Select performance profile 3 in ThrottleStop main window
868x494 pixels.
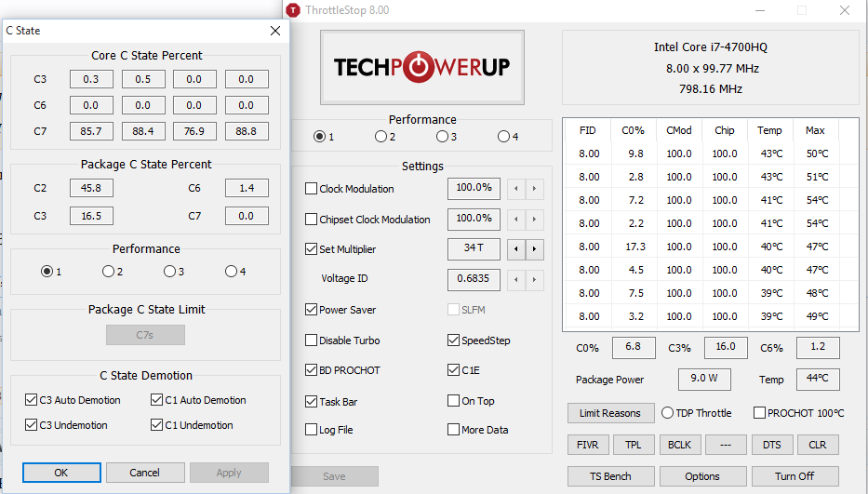442,136
